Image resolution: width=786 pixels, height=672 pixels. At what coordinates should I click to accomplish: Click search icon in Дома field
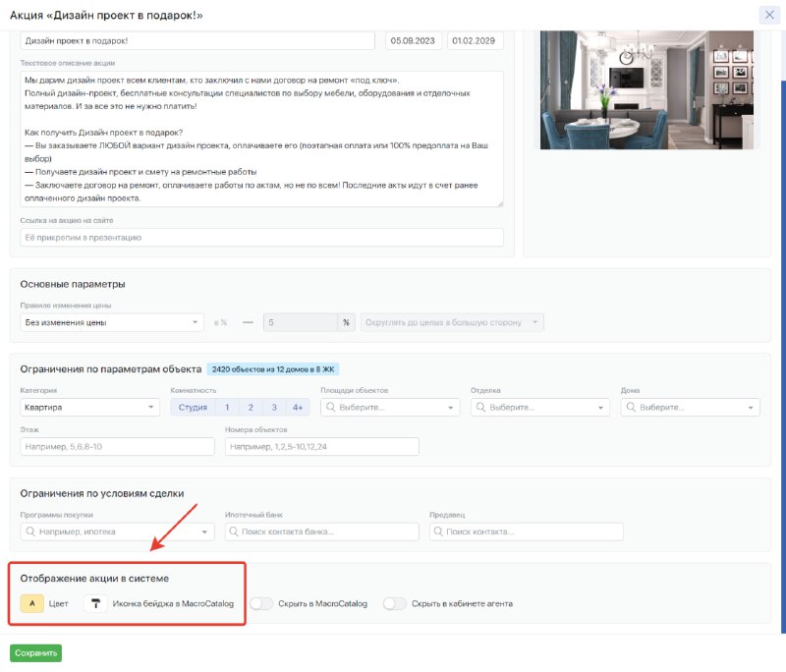tap(631, 407)
